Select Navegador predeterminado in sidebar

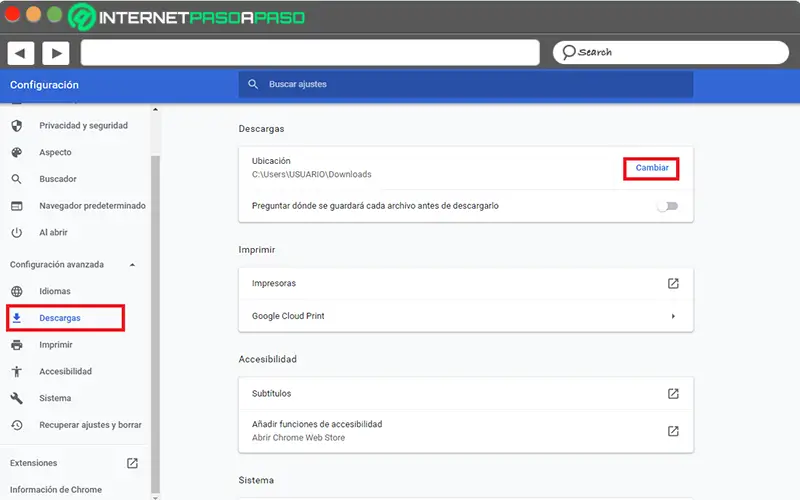click(92, 206)
